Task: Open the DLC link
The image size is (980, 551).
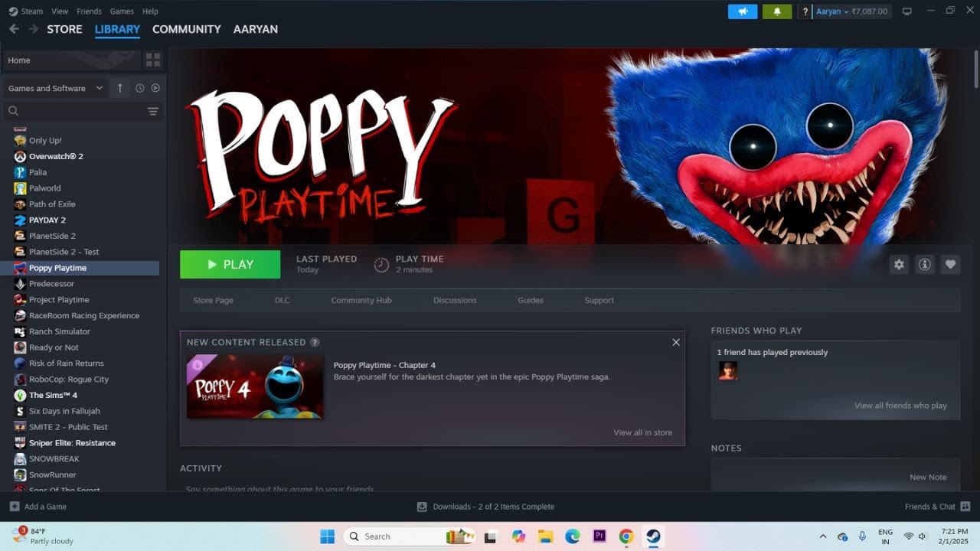Action: 282,300
